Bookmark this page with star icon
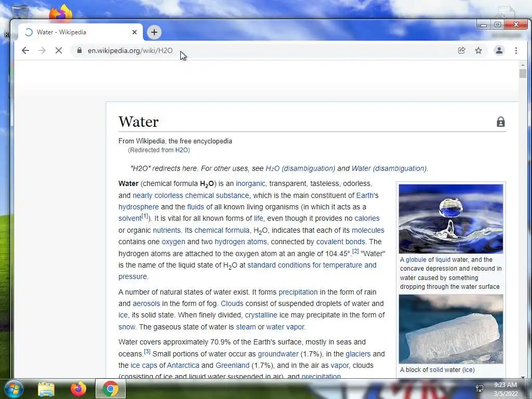The image size is (532, 399). tap(478, 50)
